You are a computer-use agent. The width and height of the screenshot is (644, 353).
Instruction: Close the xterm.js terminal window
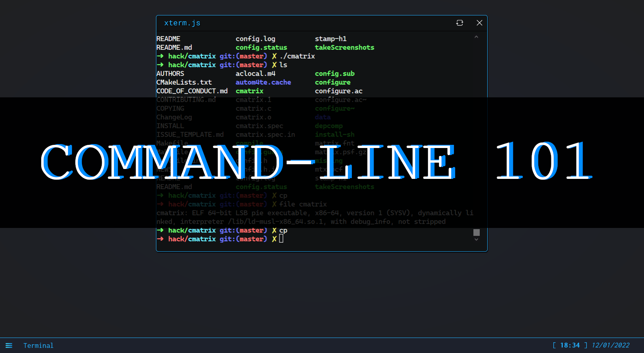click(479, 23)
